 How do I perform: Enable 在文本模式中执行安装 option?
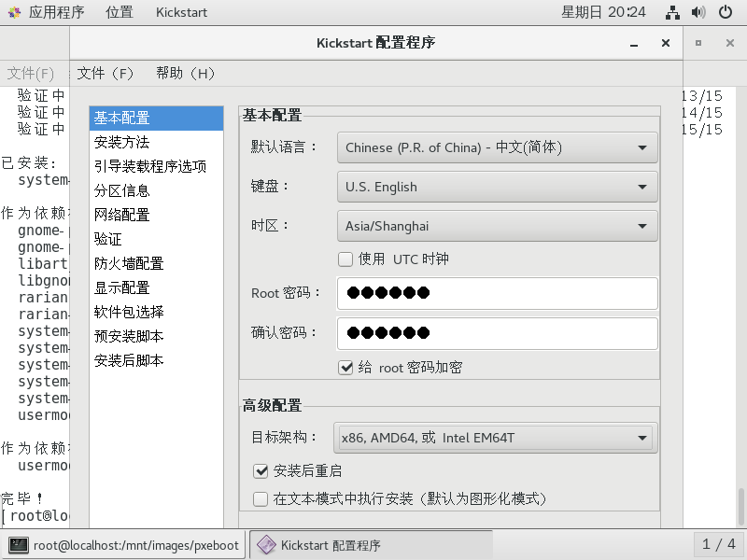click(x=261, y=499)
